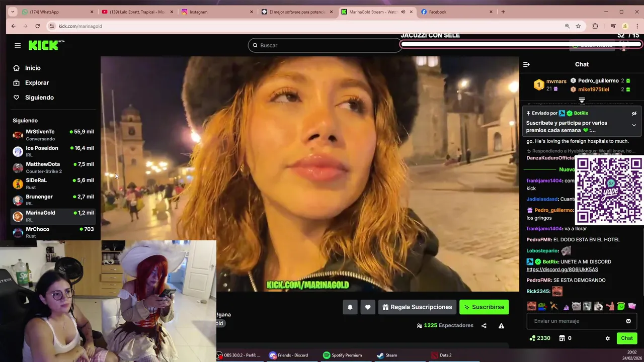The width and height of the screenshot is (644, 362).
Task: Click username Jadielasdasd in chat
Action: 542,199
